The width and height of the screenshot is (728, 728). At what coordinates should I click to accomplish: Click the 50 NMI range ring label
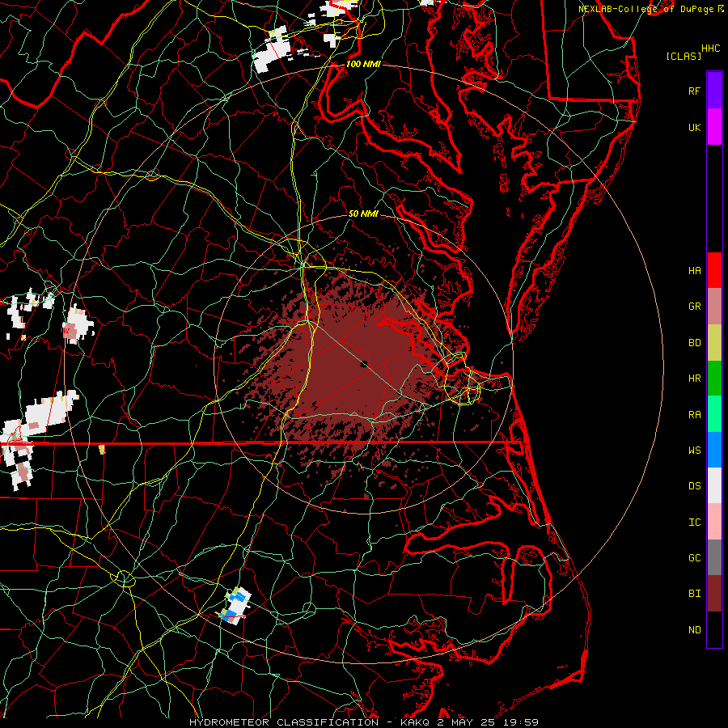[x=363, y=214]
